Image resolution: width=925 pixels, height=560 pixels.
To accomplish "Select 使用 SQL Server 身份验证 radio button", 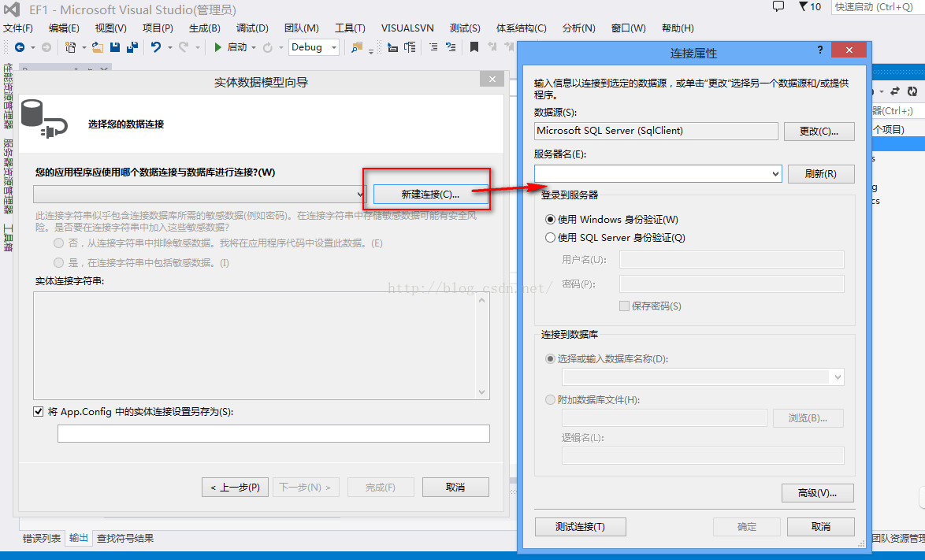I will click(550, 238).
